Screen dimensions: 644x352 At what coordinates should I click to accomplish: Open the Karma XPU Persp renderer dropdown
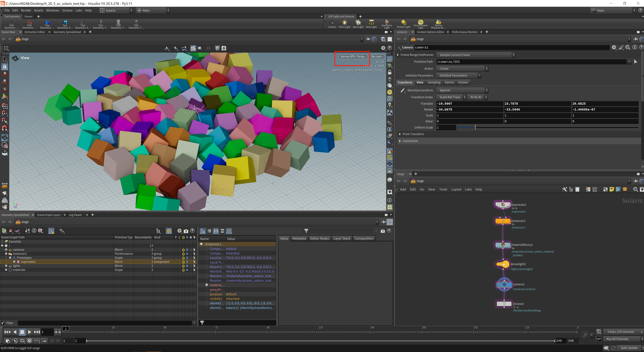(x=353, y=57)
